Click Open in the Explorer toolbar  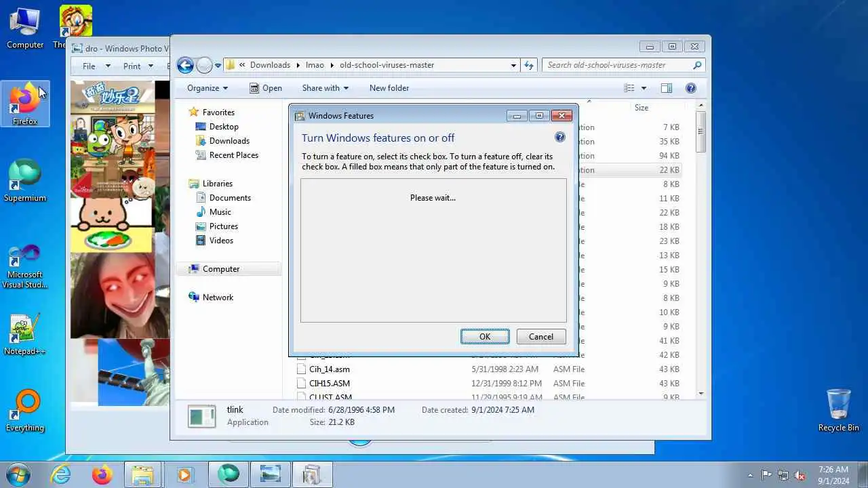[x=265, y=88]
